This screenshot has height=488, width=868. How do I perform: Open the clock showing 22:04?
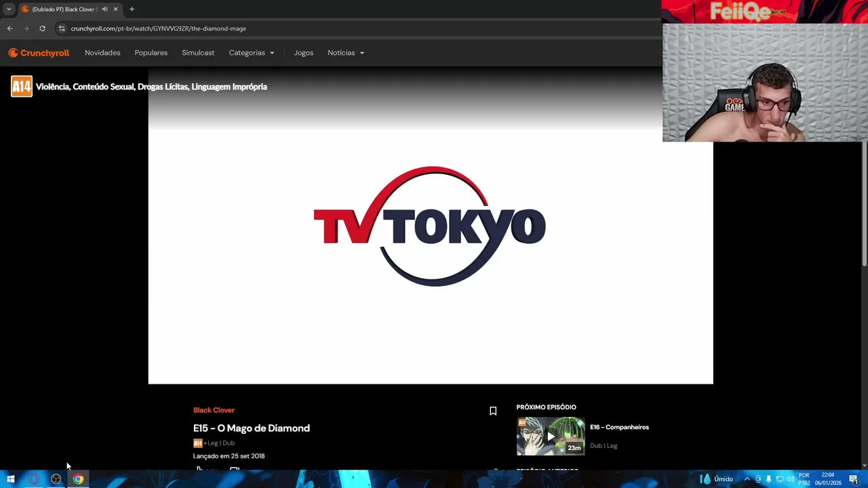828,479
